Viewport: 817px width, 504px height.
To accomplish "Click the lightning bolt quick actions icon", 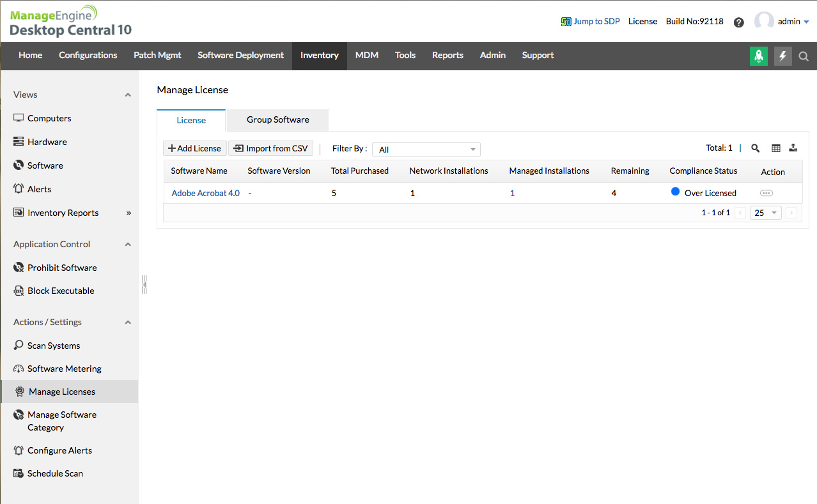I will 783,56.
